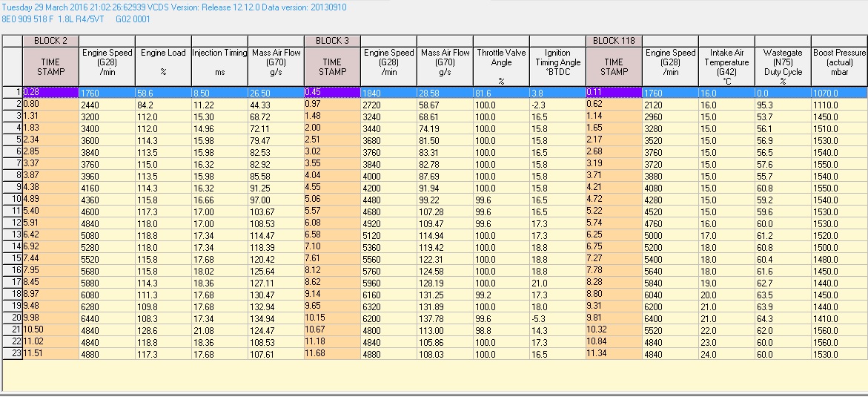This screenshot has width=868, height=397.
Task: Click the BLOCK 3 header cell
Action: 332,41
